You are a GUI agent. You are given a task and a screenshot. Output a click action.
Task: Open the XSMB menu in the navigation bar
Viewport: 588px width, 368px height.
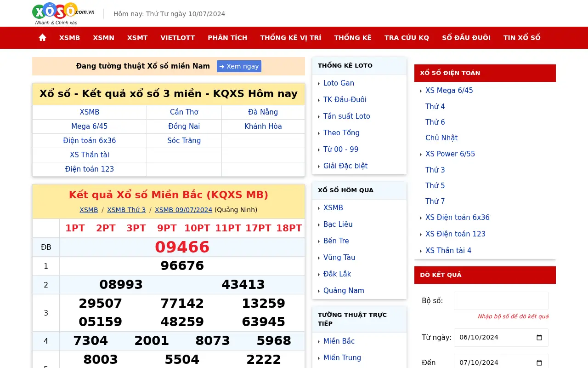pos(69,38)
